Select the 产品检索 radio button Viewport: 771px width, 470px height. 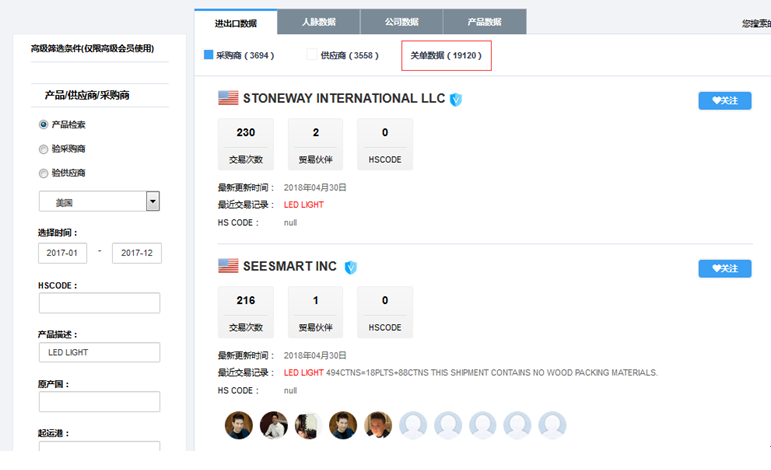click(43, 125)
